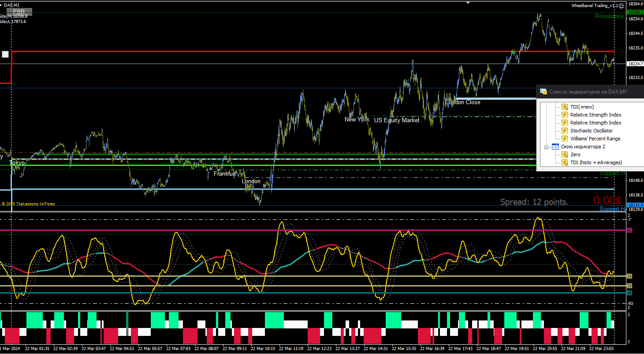The width and height of the screenshot is (644, 354).
Task: Click the level tag 35 on the oscillator scale
Action: point(629,276)
